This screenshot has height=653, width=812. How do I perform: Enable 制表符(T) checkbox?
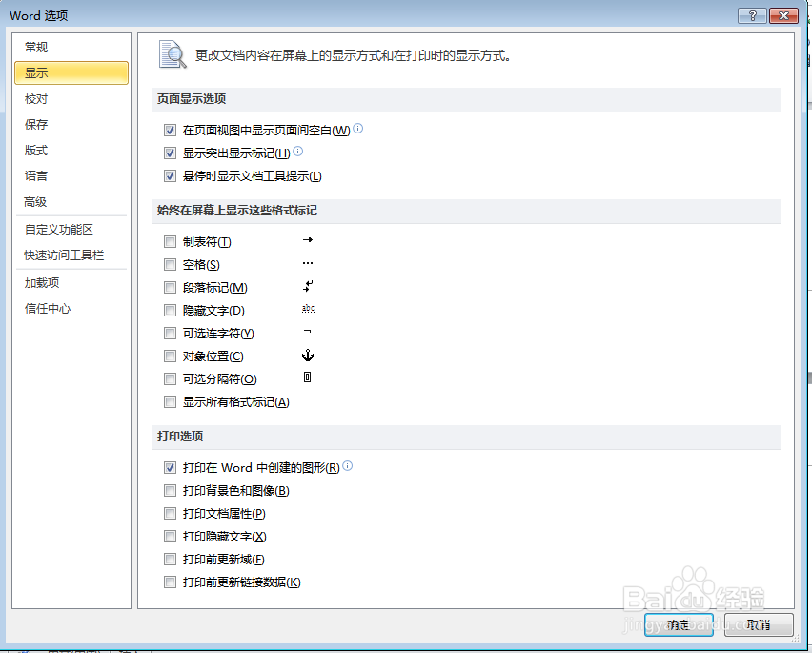click(170, 242)
